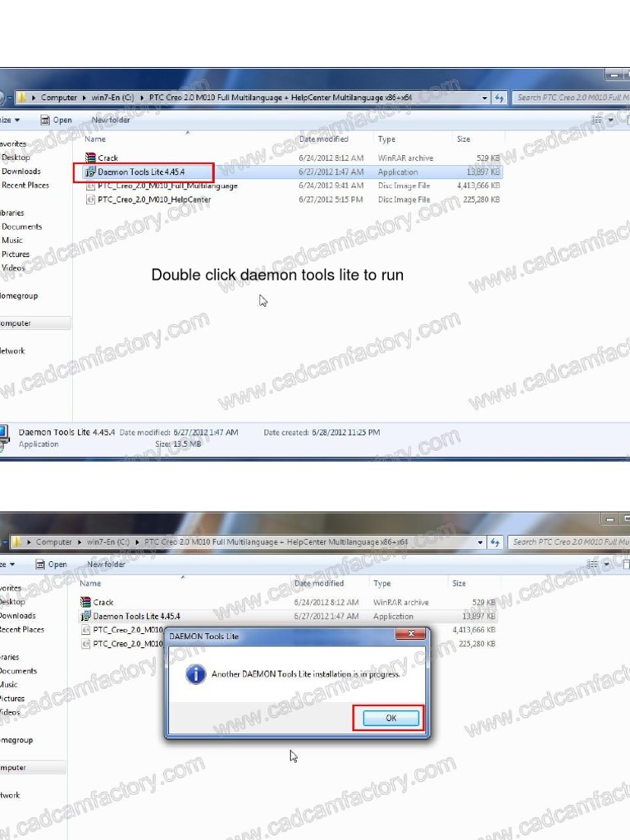Select Homegroup in top window sidebar
The width and height of the screenshot is (630, 840).
pyautogui.click(x=19, y=295)
